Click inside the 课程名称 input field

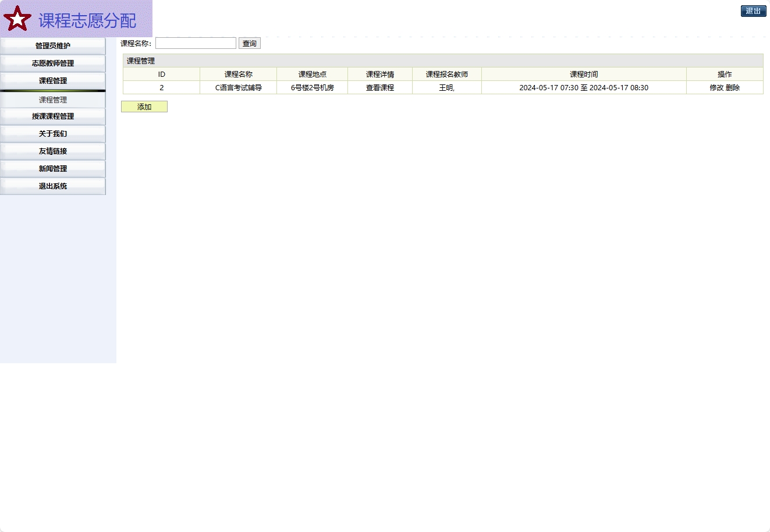tap(195, 43)
